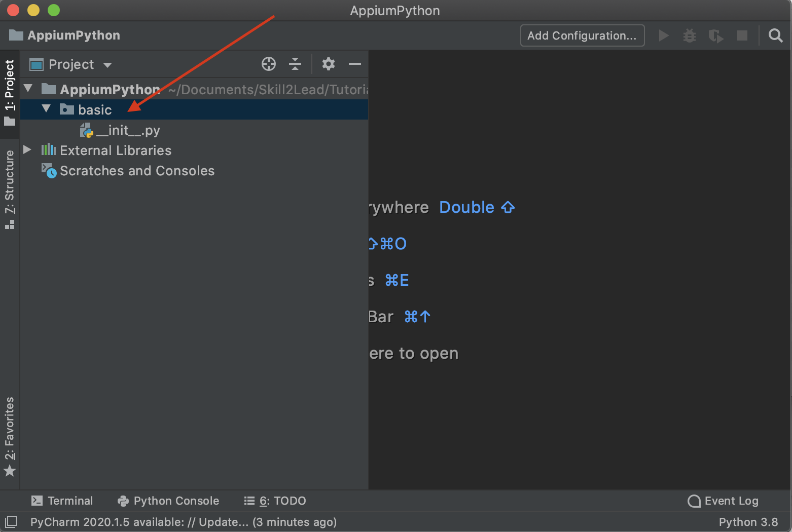Viewport: 792px width, 532px height.
Task: Collapse the basic folder arrow
Action: (x=47, y=109)
